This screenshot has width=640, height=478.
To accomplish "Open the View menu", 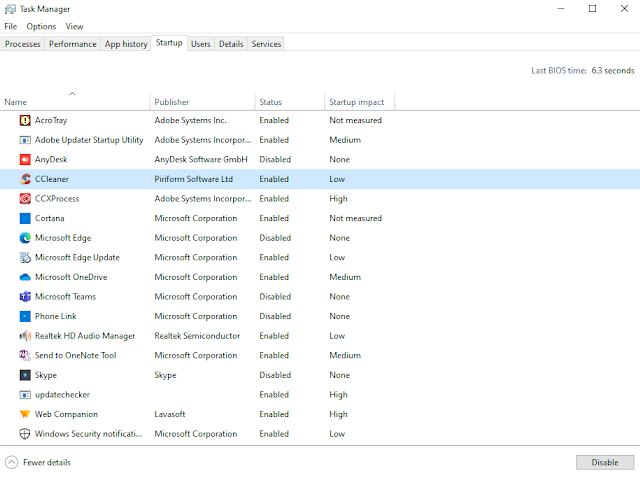I will (74, 27).
